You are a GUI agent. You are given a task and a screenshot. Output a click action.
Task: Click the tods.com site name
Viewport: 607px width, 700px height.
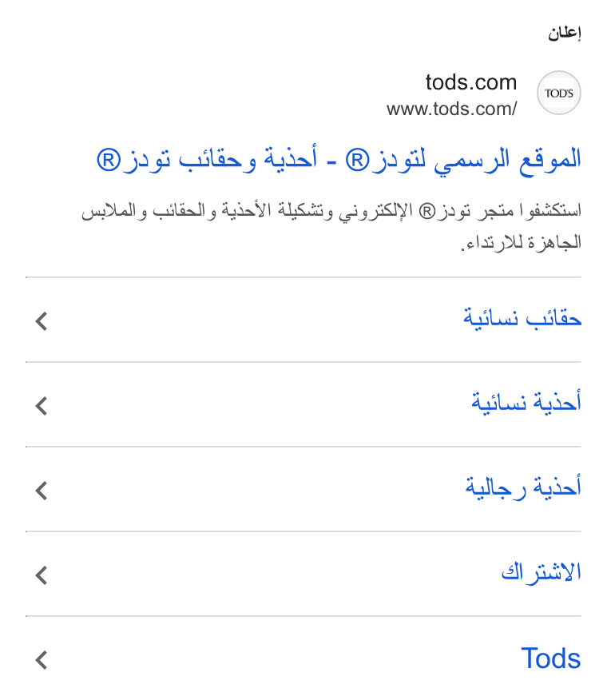(x=471, y=82)
